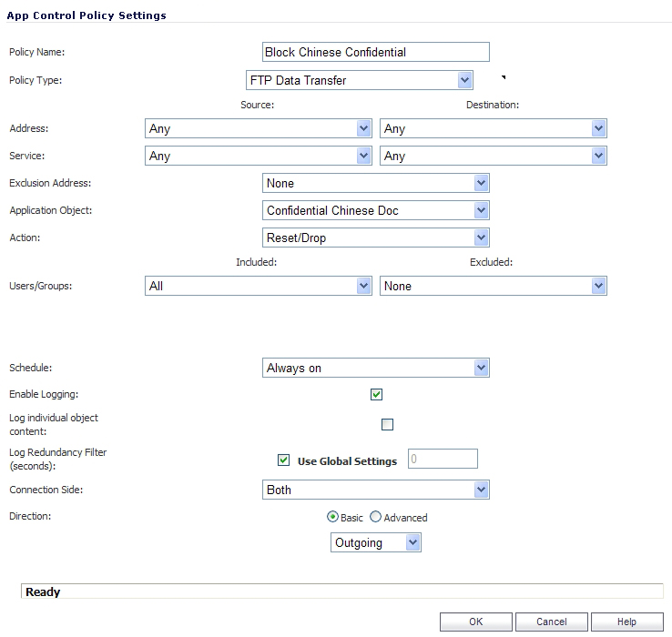Click the Policy Name input field
This screenshot has width=672, height=637.
[x=375, y=52]
